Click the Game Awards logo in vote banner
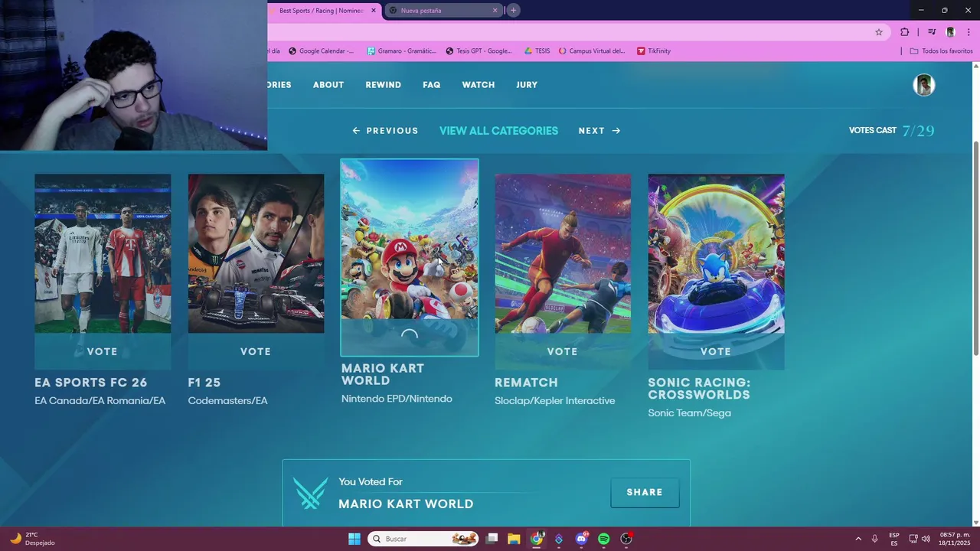 [310, 493]
